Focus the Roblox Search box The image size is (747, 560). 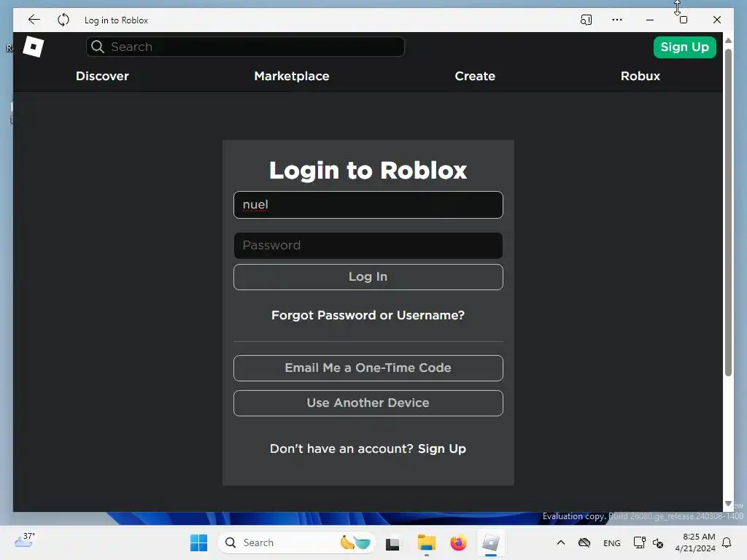pos(245,47)
